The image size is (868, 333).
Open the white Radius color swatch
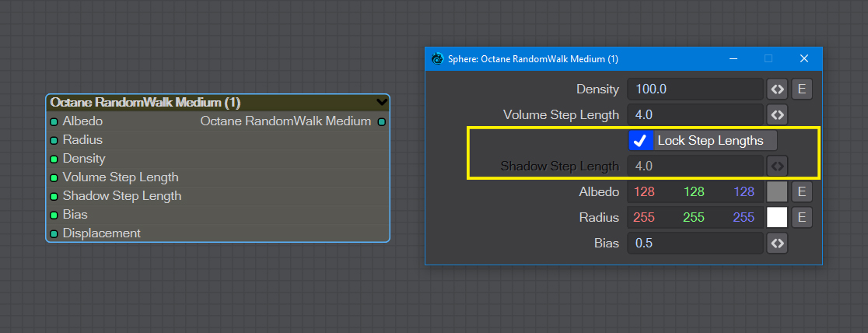777,217
